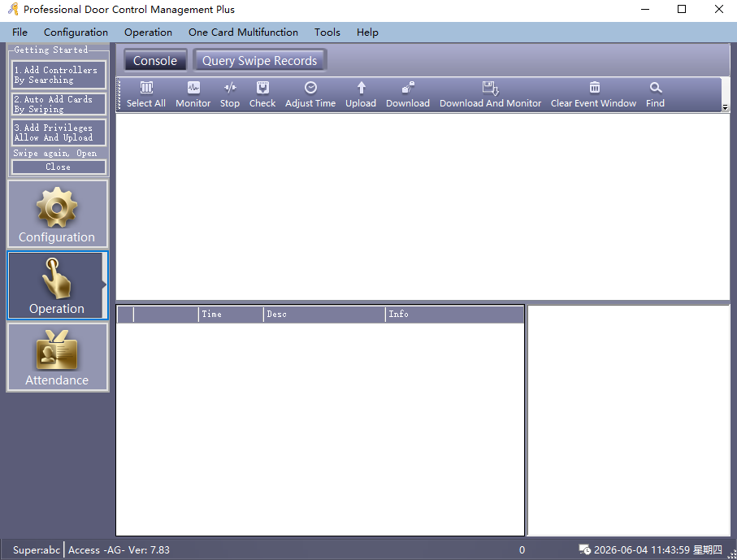Open the Attendance ID card panel
The image size is (737, 560).
click(x=58, y=358)
